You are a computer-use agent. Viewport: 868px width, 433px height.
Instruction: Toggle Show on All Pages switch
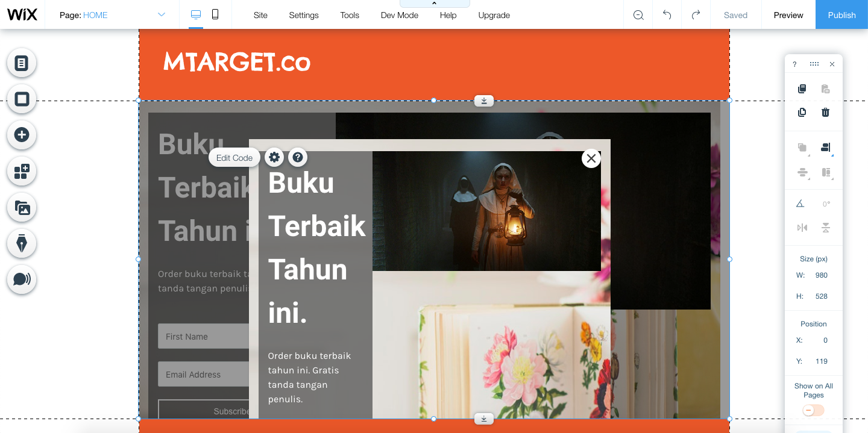(x=813, y=410)
